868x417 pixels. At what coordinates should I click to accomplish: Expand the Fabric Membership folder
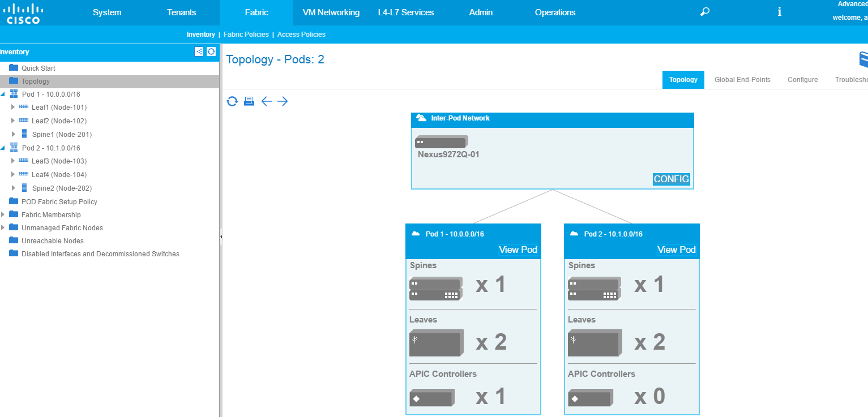[3, 214]
